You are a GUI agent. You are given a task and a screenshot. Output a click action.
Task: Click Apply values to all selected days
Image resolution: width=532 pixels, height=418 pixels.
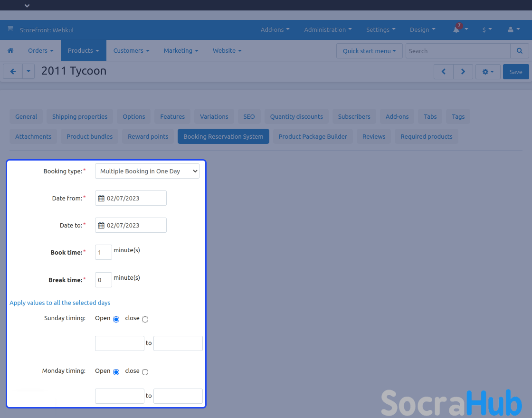[x=60, y=303]
